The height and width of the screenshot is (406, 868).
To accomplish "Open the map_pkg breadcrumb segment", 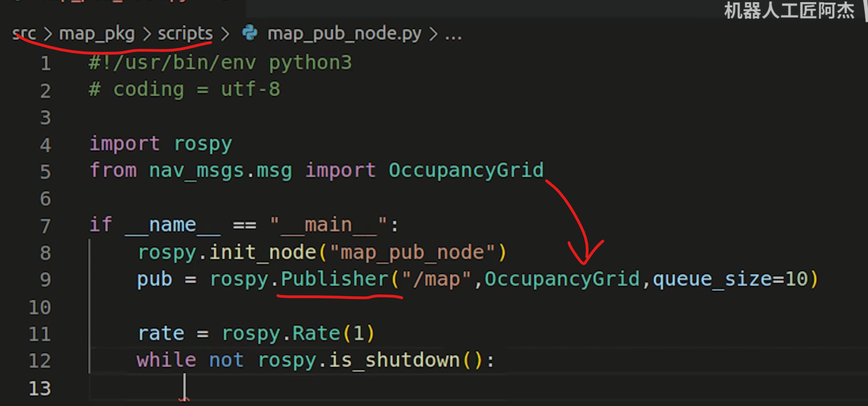I will 97,33.
